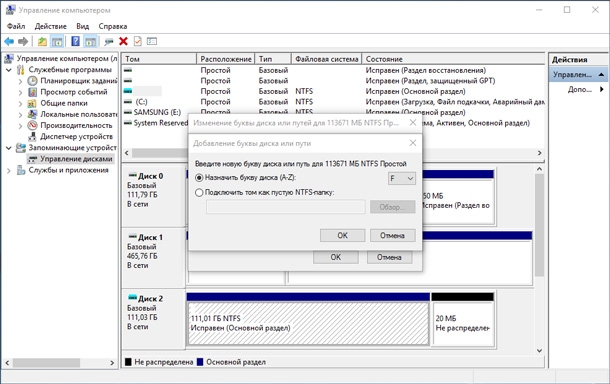Sort by the Файловая система column header

pos(326,59)
